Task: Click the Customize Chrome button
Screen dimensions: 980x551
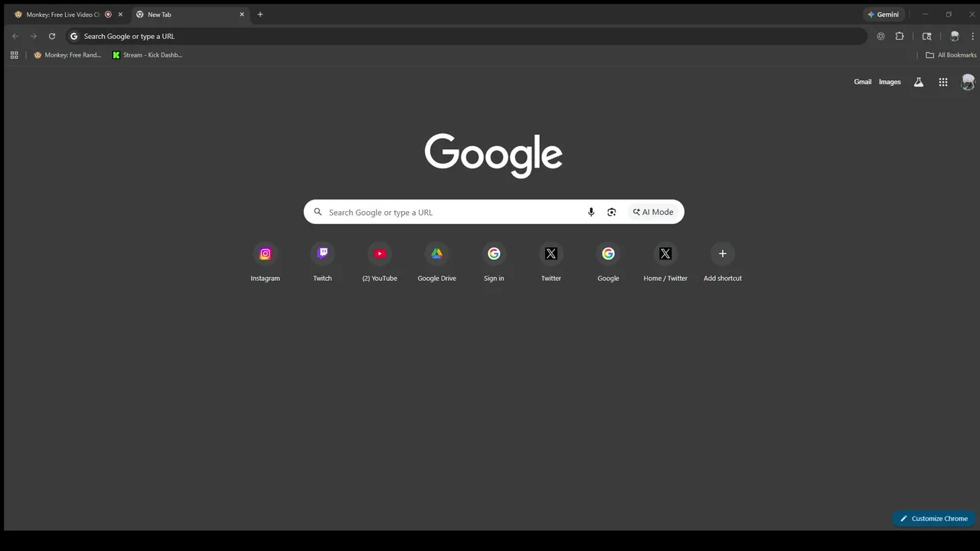Action: pos(934,518)
